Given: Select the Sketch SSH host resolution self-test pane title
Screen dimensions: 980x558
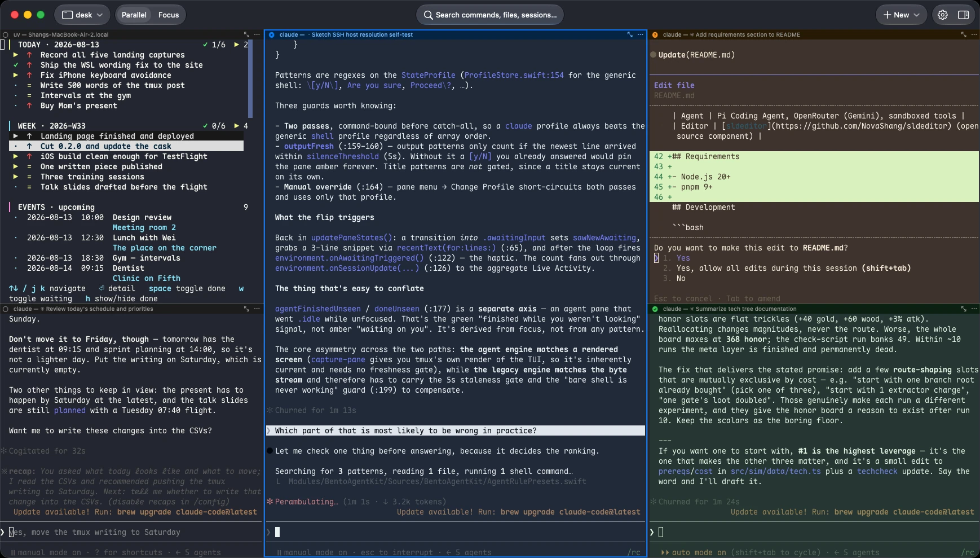Looking at the screenshot, I should (x=362, y=34).
